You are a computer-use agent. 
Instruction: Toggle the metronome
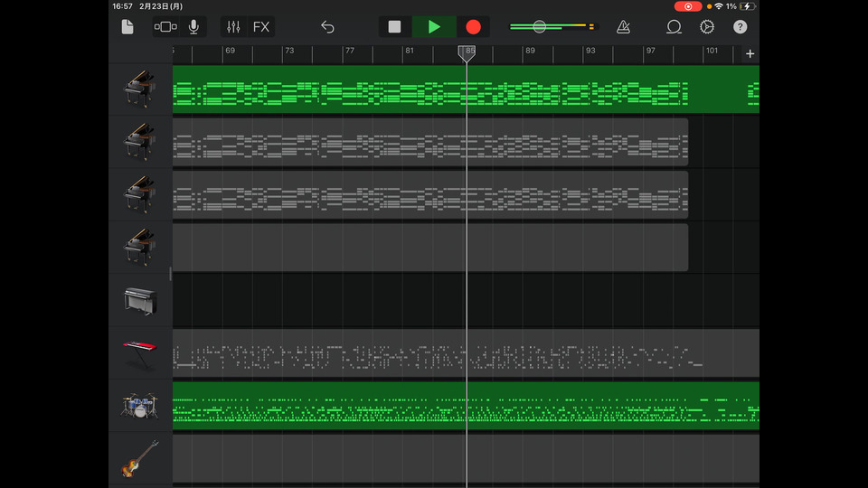[623, 26]
